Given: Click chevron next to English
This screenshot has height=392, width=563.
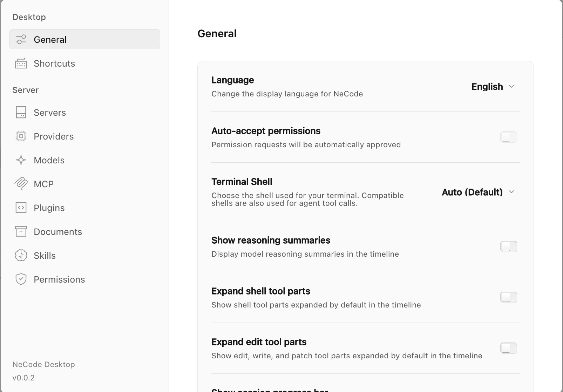Looking at the screenshot, I should [511, 87].
